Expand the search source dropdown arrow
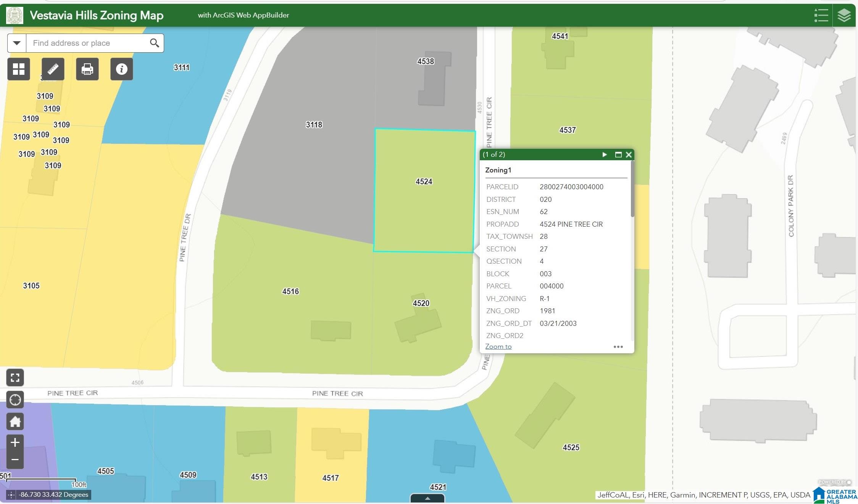Image resolution: width=858 pixels, height=504 pixels. pos(17,43)
